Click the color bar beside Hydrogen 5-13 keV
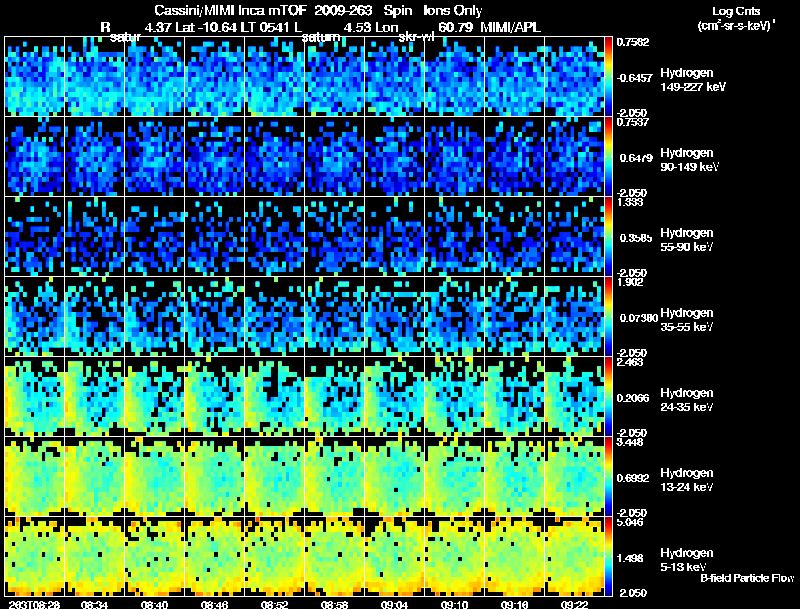Viewport: 800px width, 609px height. pyautogui.click(x=608, y=557)
